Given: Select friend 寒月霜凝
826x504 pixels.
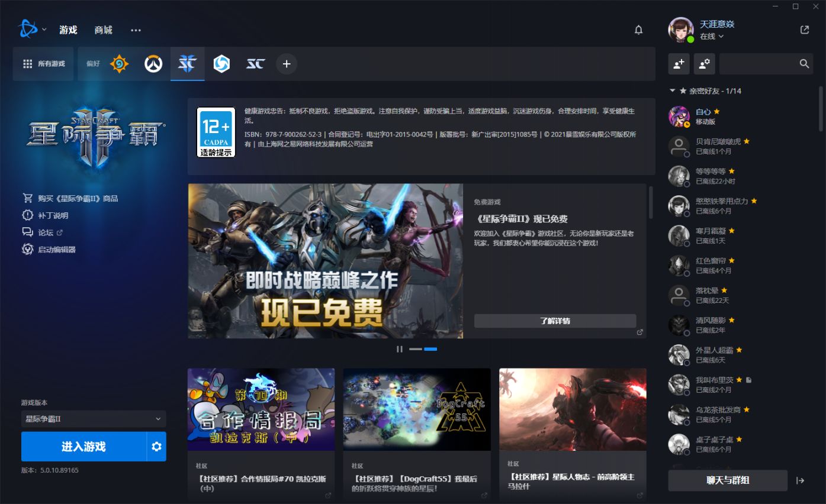Looking at the screenshot, I should tap(740, 235).
